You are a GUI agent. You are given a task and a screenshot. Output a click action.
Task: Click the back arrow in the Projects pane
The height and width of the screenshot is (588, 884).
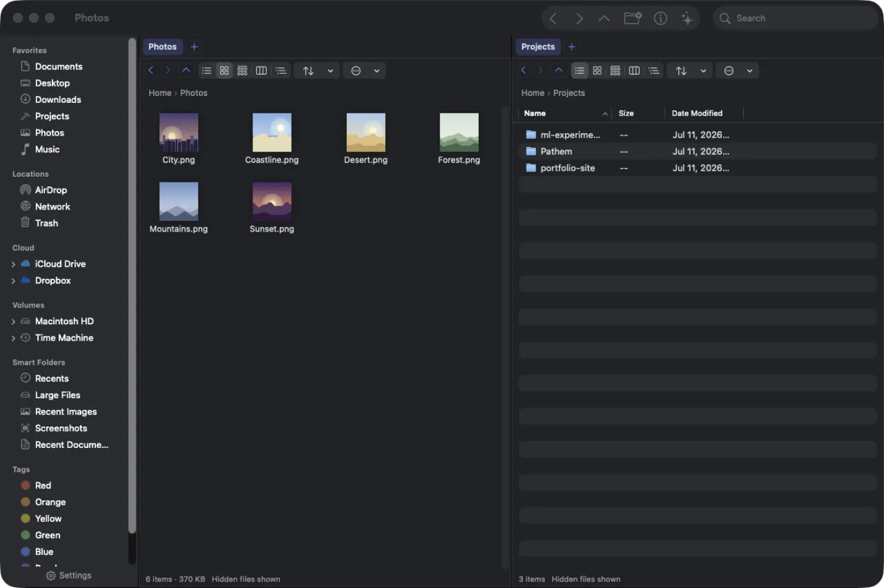click(x=523, y=71)
